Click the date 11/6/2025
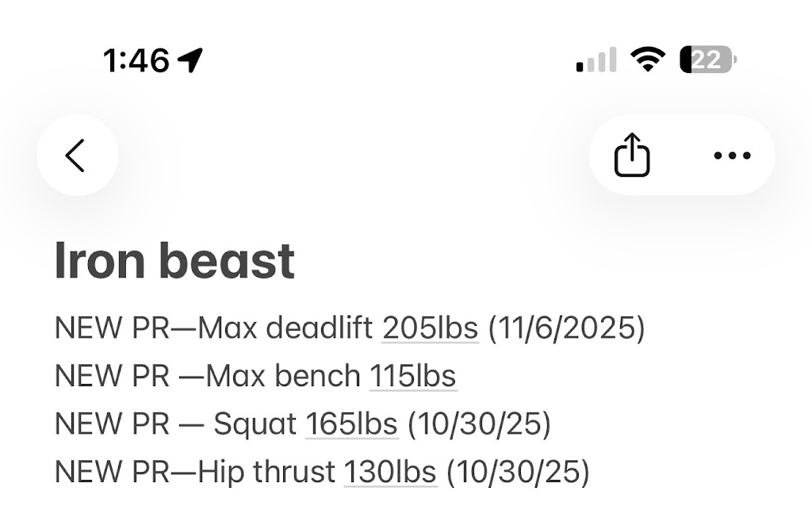This screenshot has height=529, width=812. pos(566,328)
